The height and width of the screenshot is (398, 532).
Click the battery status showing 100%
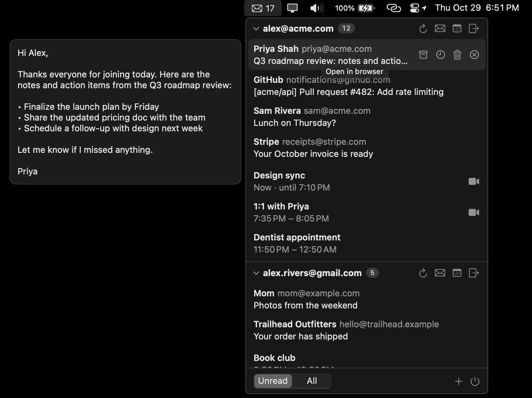355,8
